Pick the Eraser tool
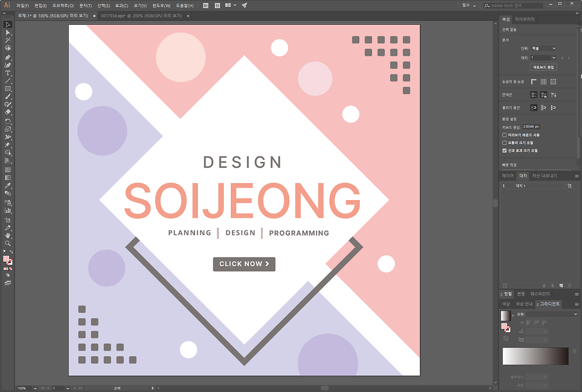The height and width of the screenshot is (392, 582). [8, 112]
